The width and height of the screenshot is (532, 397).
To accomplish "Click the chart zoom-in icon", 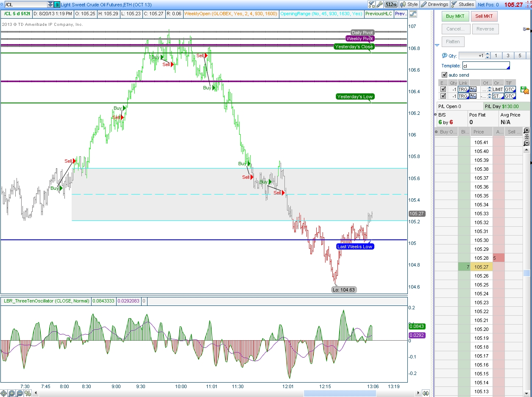I will (x=12, y=393).
